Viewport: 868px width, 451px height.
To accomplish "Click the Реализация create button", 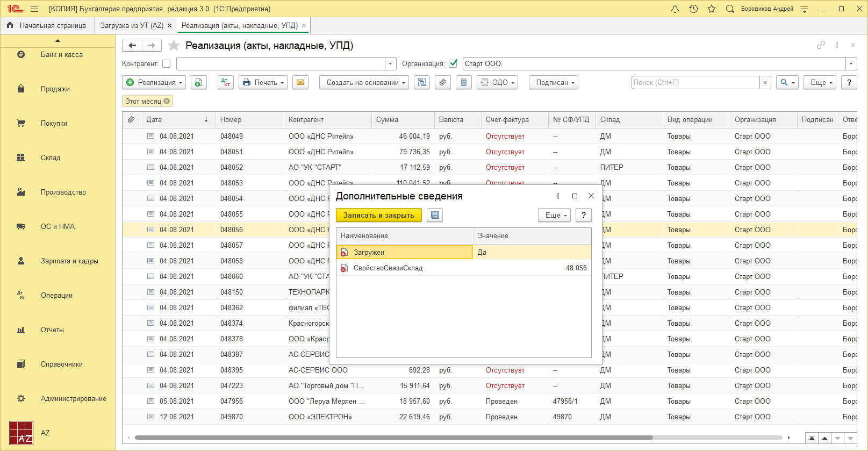I will [x=154, y=82].
